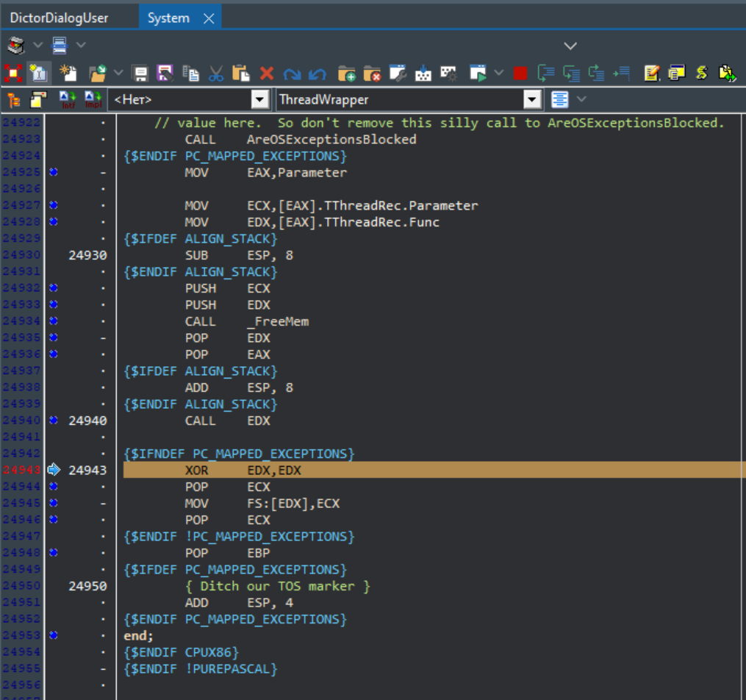Click the red full-screen expand arrows icon
This screenshot has height=700, width=746.
(12, 74)
